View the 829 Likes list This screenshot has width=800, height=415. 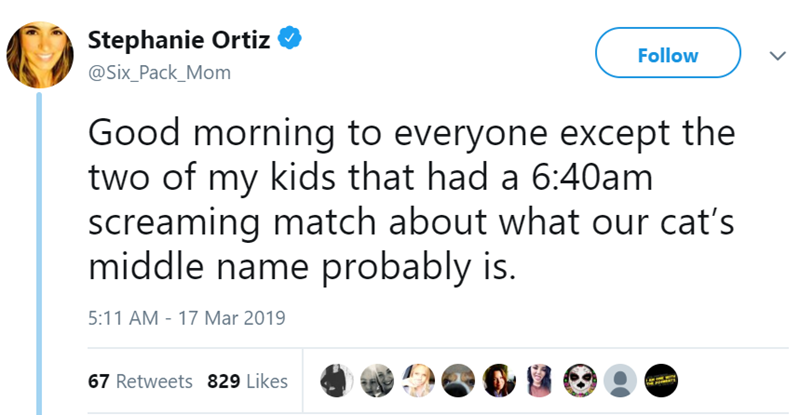(247, 381)
